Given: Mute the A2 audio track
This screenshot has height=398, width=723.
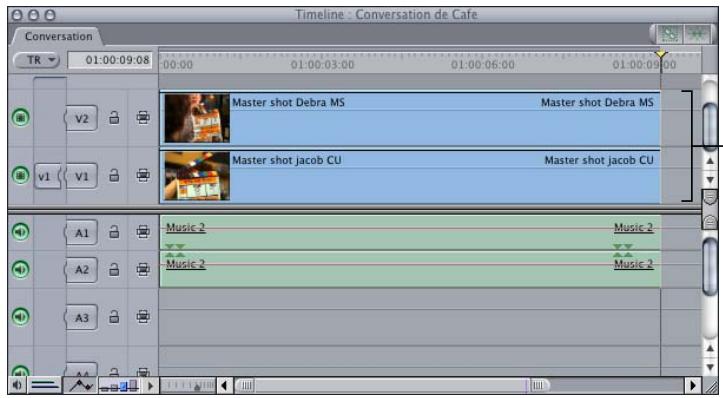Looking at the screenshot, I should 20,269.
